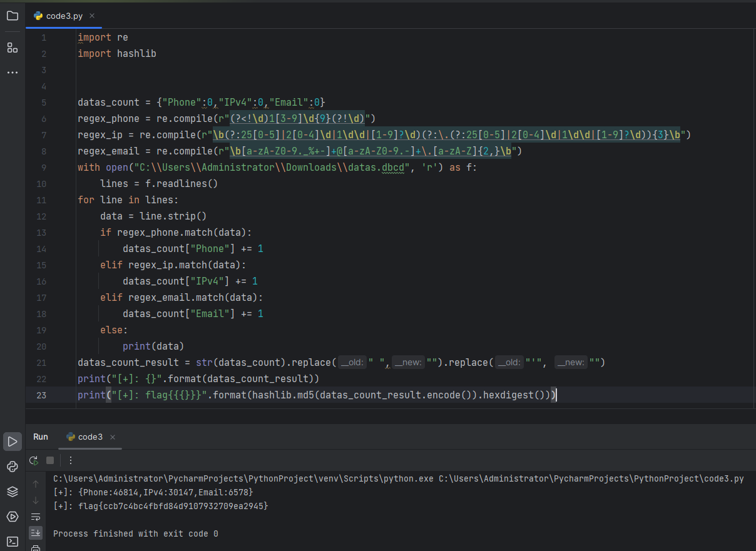Click the 'datas_count' dictionary assignment on line 5

click(202, 103)
